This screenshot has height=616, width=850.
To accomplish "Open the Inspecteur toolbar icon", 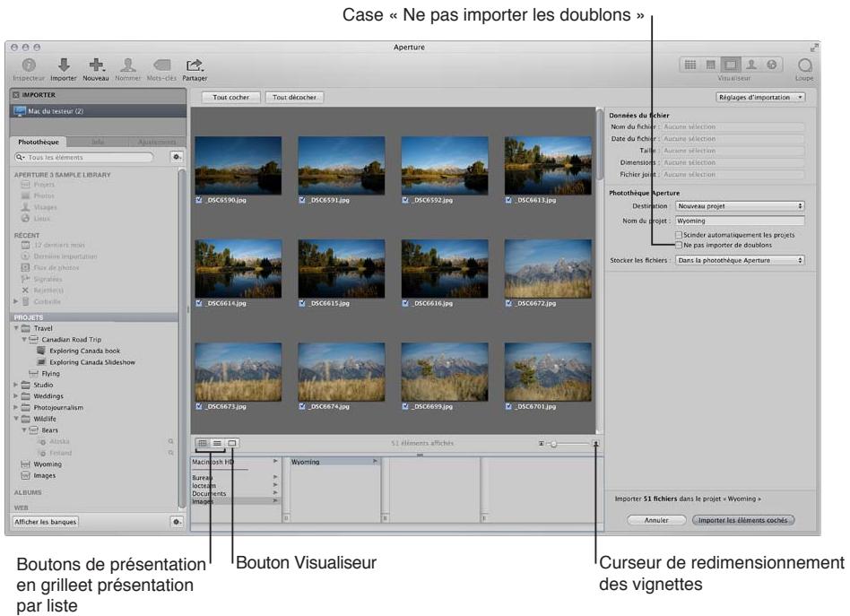I will pos(29,65).
